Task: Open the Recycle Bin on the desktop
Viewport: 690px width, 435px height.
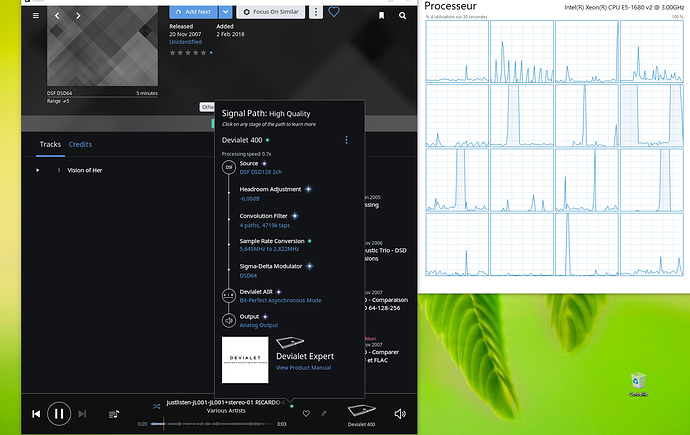Action: point(638,384)
